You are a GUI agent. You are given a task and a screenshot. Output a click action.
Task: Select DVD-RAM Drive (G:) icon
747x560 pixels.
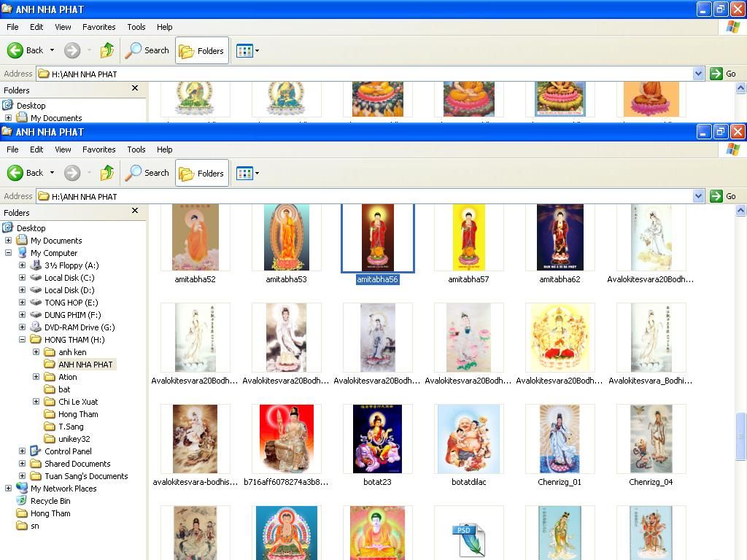pos(36,327)
